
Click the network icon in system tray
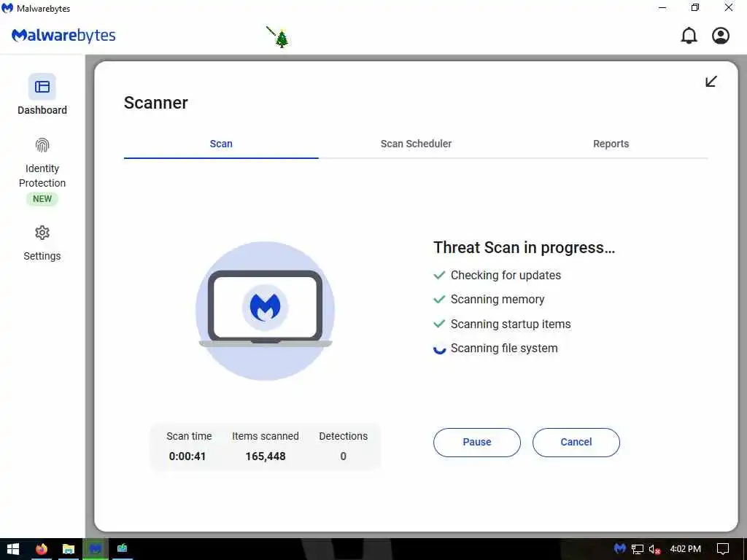click(638, 550)
